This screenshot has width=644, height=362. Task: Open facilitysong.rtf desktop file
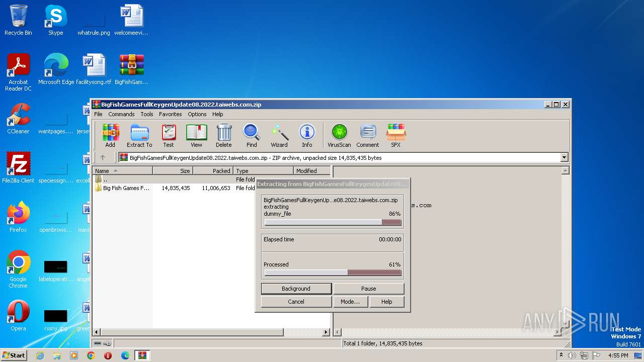(94, 69)
